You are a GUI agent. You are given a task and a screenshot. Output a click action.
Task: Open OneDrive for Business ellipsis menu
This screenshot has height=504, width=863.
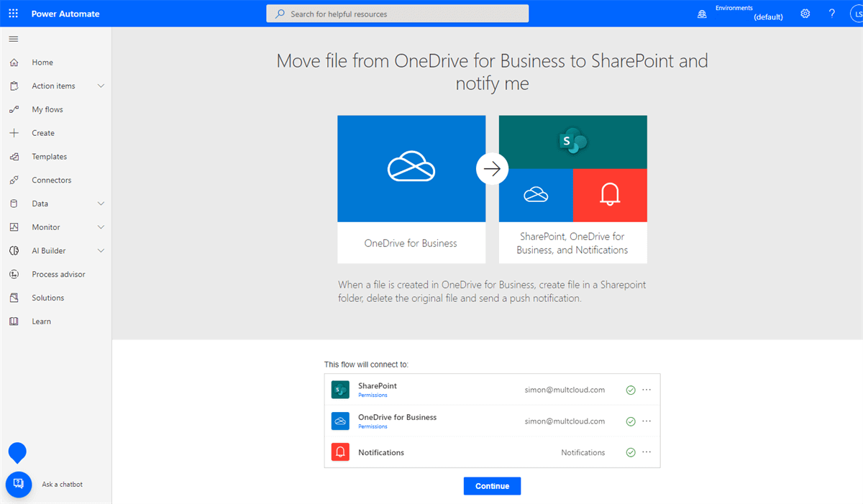point(647,421)
